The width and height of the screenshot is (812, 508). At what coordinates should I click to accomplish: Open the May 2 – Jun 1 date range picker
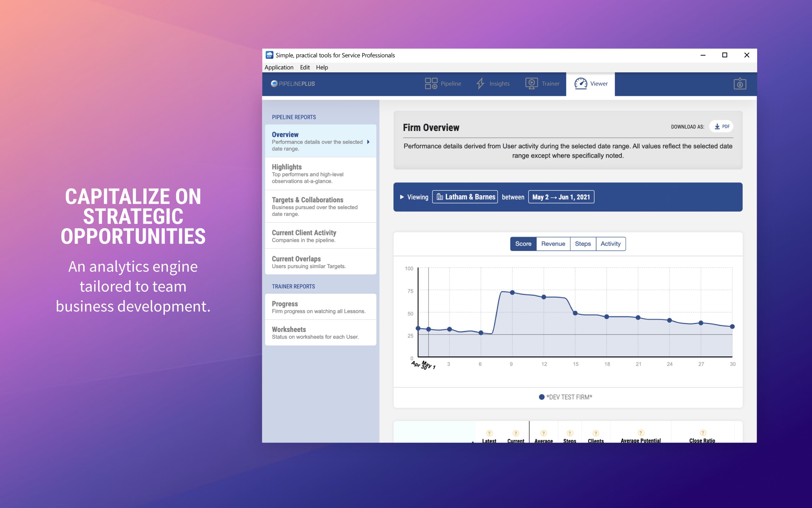coord(561,197)
